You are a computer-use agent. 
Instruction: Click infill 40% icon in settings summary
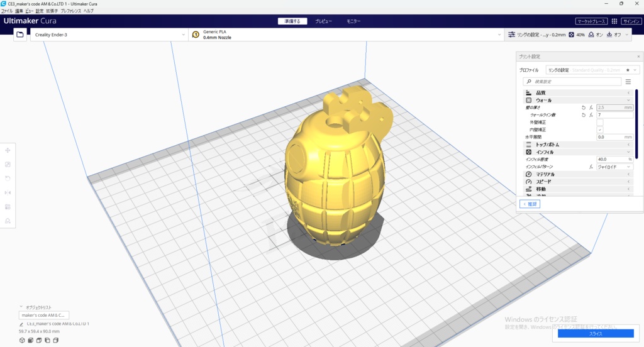(571, 35)
